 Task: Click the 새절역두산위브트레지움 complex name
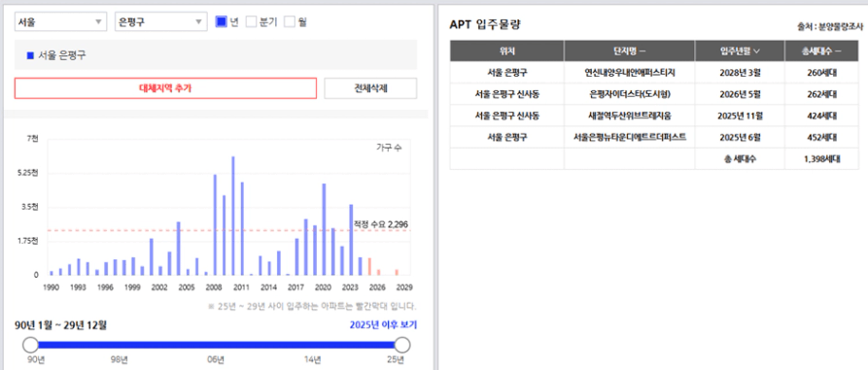pyautogui.click(x=630, y=116)
